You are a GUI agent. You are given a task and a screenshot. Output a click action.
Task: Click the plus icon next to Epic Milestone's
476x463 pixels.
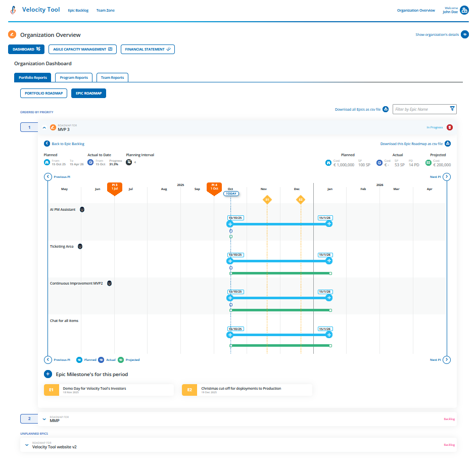point(47,374)
